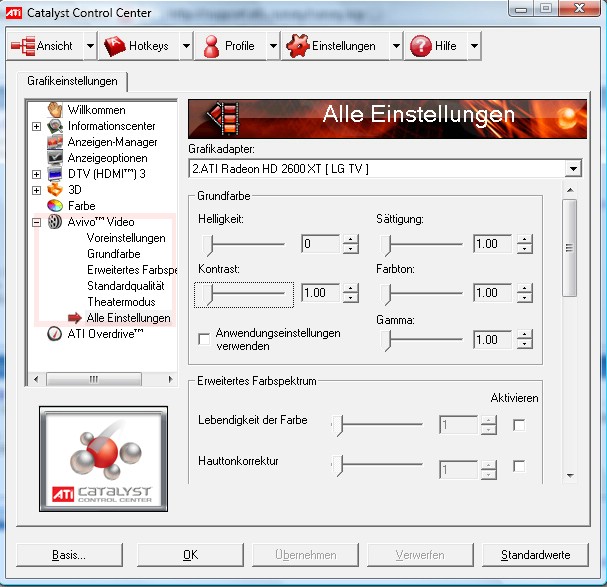Click the Kontrast slider
Screen dimensions: 607x587
pyautogui.click(x=244, y=294)
